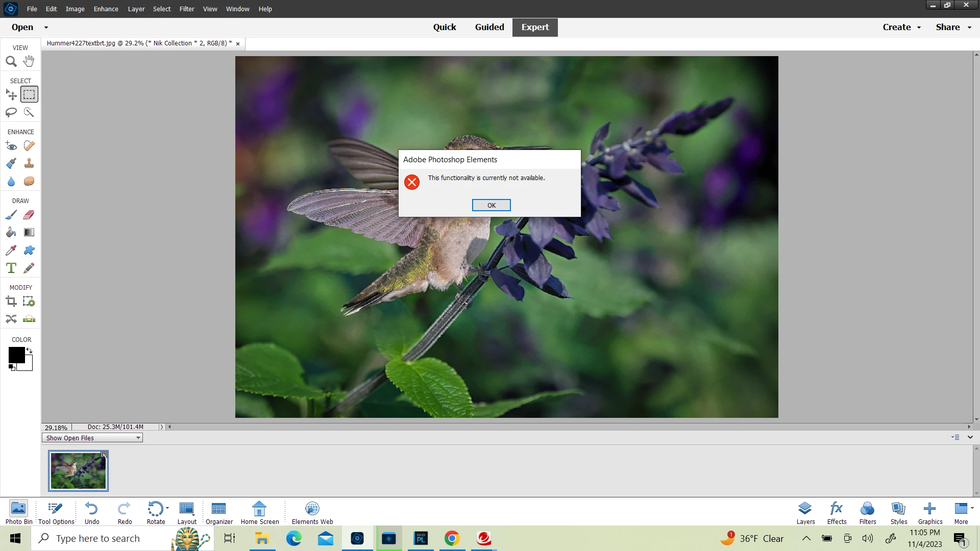The image size is (980, 551).
Task: Click OK in the error dialog
Action: point(491,205)
